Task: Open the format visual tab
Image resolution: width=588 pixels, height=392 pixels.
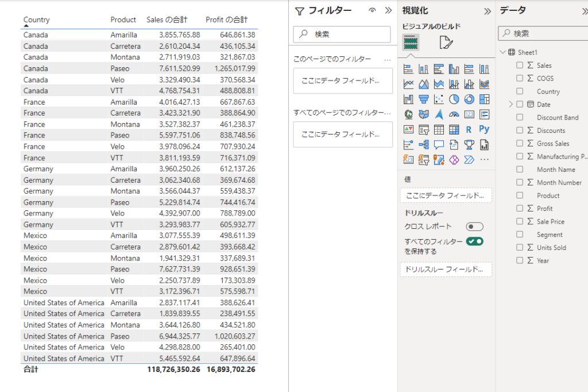Action: coord(444,43)
